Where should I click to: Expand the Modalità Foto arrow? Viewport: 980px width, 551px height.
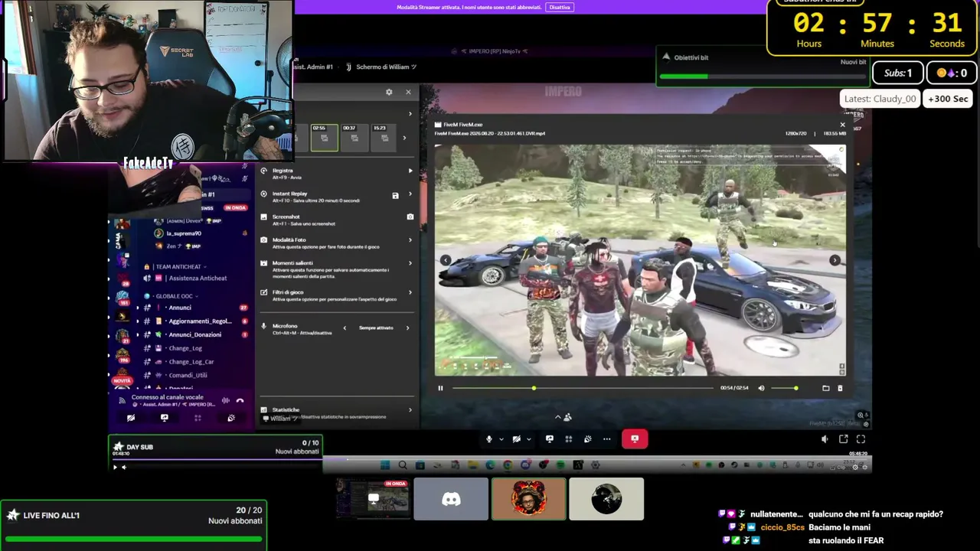[410, 240]
